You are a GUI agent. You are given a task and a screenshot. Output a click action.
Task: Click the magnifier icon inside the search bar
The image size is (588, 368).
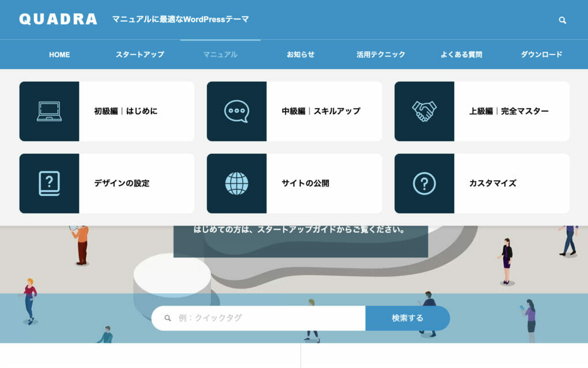(167, 317)
